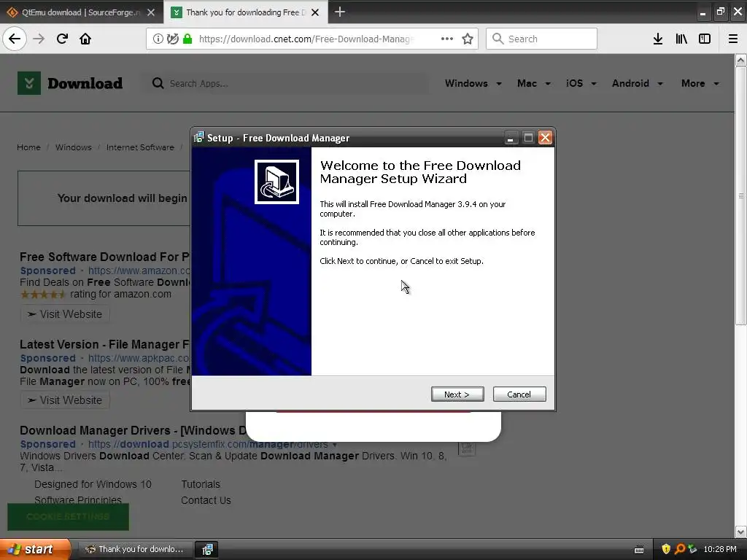This screenshot has height=560, width=747.
Task: Open the on-screen keyboard tray icon
Action: (x=639, y=550)
